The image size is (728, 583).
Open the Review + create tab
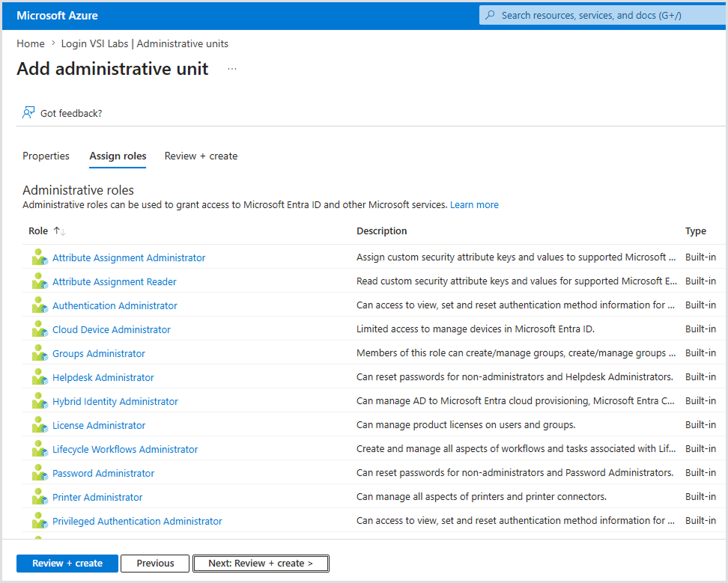[x=201, y=156]
